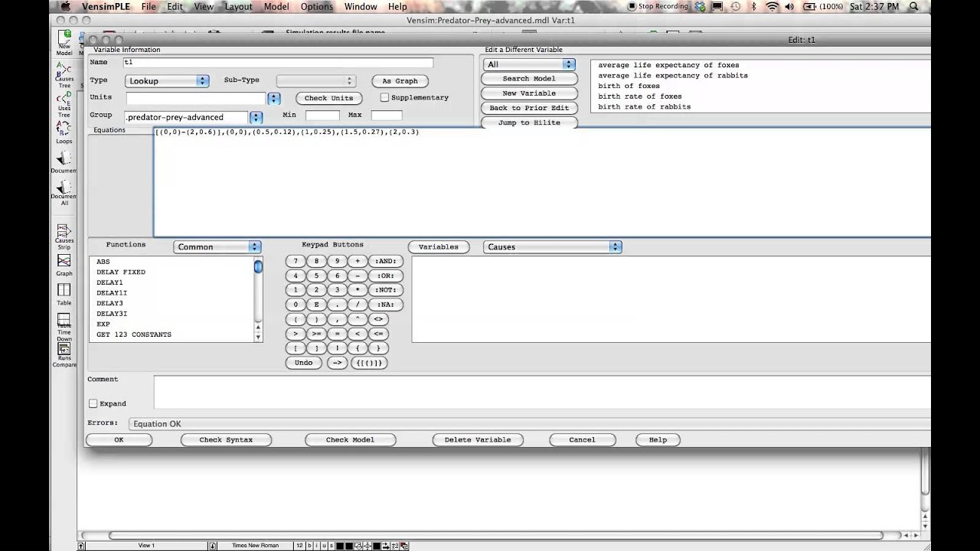
Task: Open the Wi-Fi status menu
Action: tap(772, 7)
